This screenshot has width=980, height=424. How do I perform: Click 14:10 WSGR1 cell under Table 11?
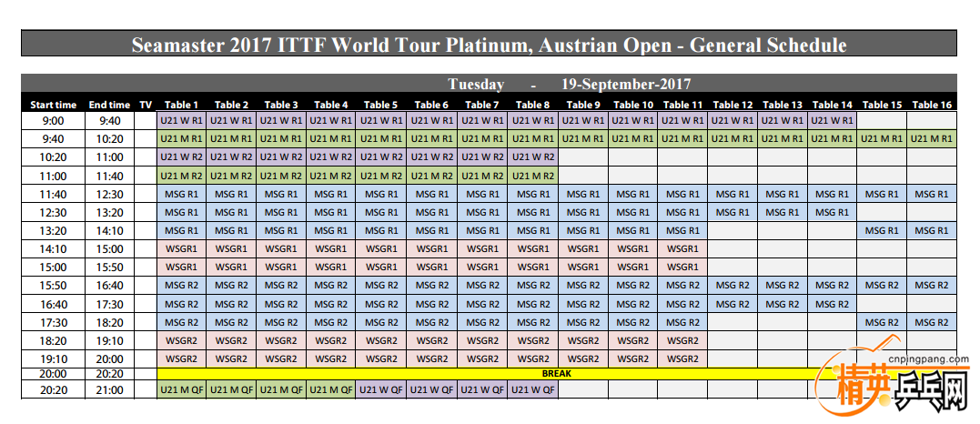[682, 249]
